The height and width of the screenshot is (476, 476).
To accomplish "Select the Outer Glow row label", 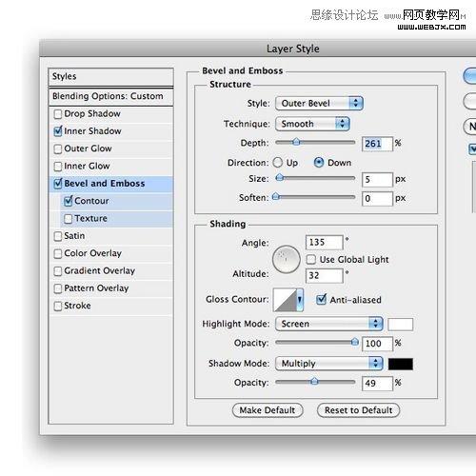I will [x=88, y=149].
